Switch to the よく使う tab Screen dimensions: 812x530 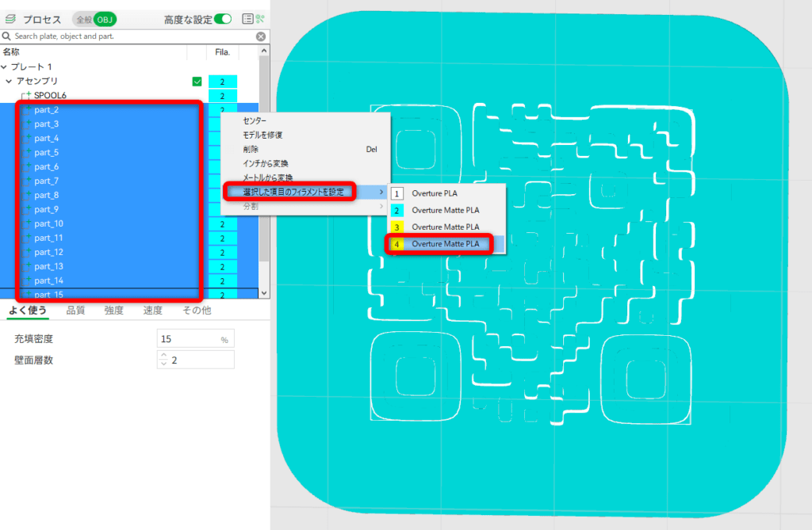[x=28, y=310]
